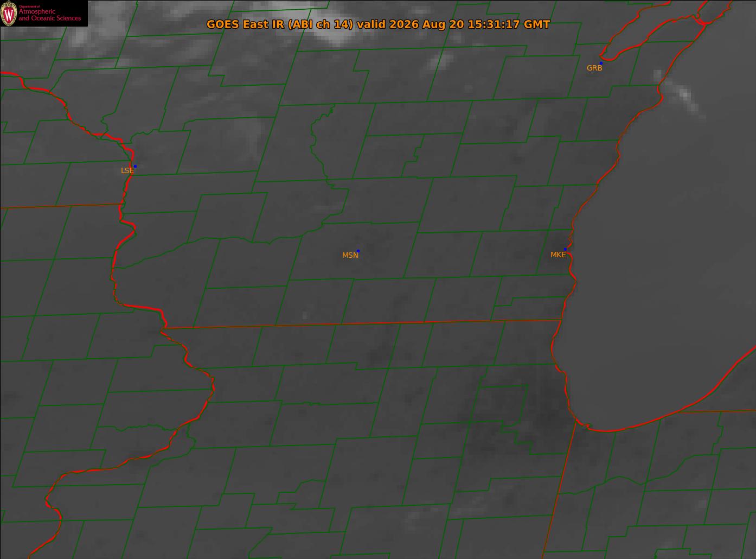Click the UW crest W logo
The width and height of the screenshot is (756, 559).
click(9, 13)
